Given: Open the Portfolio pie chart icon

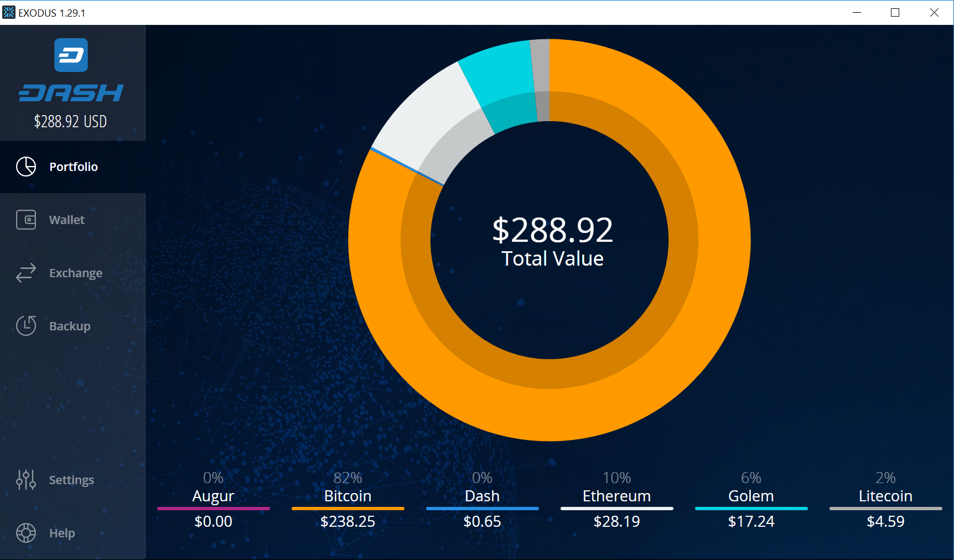Looking at the screenshot, I should 26,167.
